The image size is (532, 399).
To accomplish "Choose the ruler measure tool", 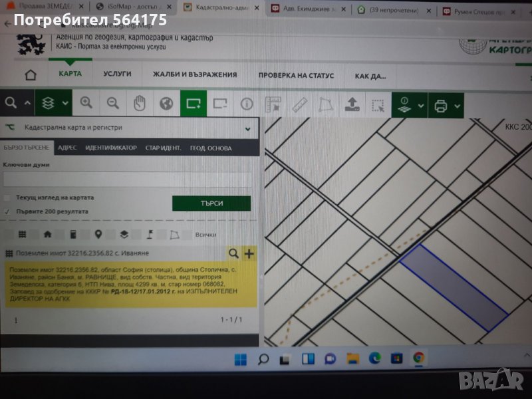I will click(x=300, y=104).
